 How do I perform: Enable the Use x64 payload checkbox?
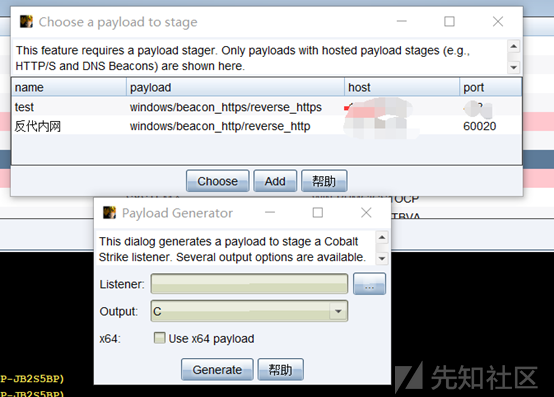click(x=159, y=338)
